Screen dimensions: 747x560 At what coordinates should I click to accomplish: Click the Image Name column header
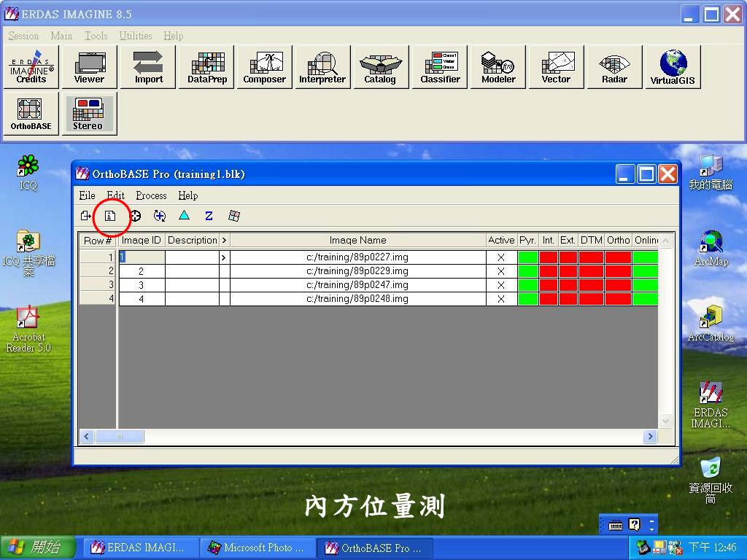coord(357,241)
